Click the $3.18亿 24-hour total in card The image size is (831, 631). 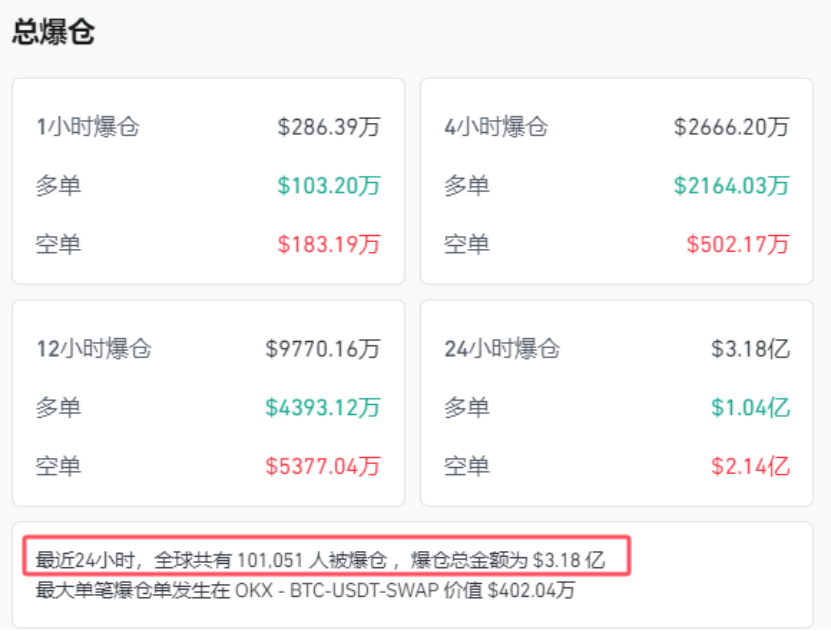(750, 349)
